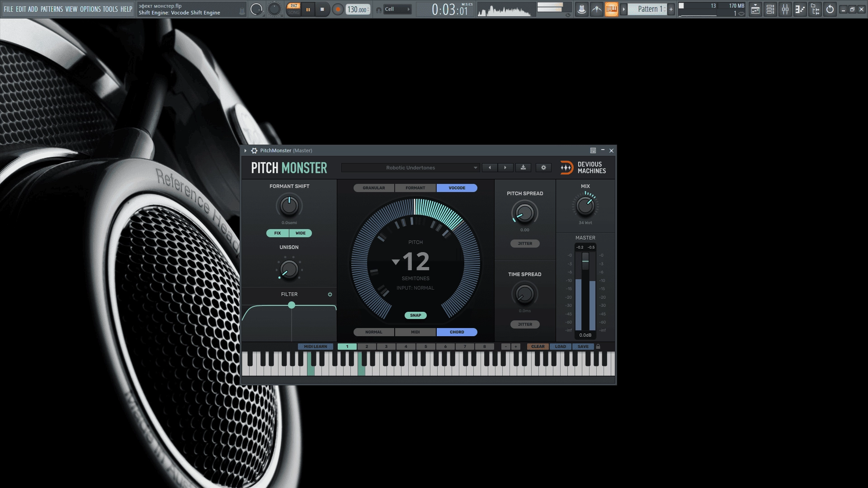Open the pitch value dropdown triangle
This screenshot has width=868, height=488.
click(x=396, y=262)
